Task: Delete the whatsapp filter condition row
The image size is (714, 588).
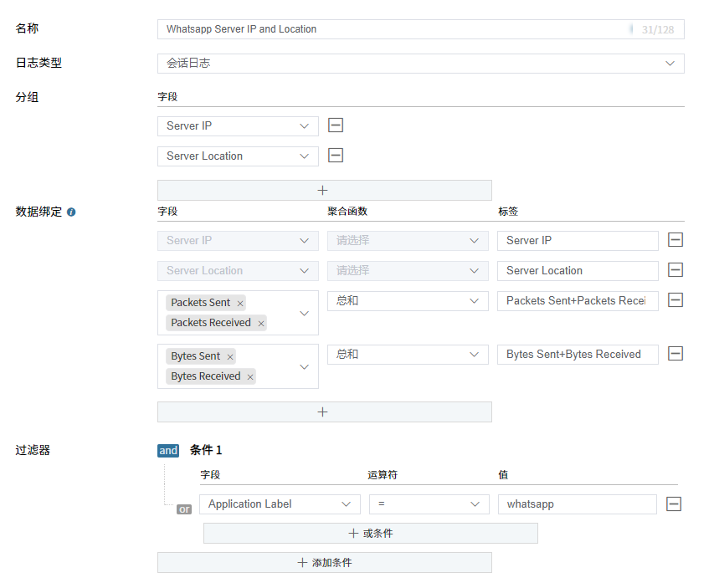Action: (675, 504)
